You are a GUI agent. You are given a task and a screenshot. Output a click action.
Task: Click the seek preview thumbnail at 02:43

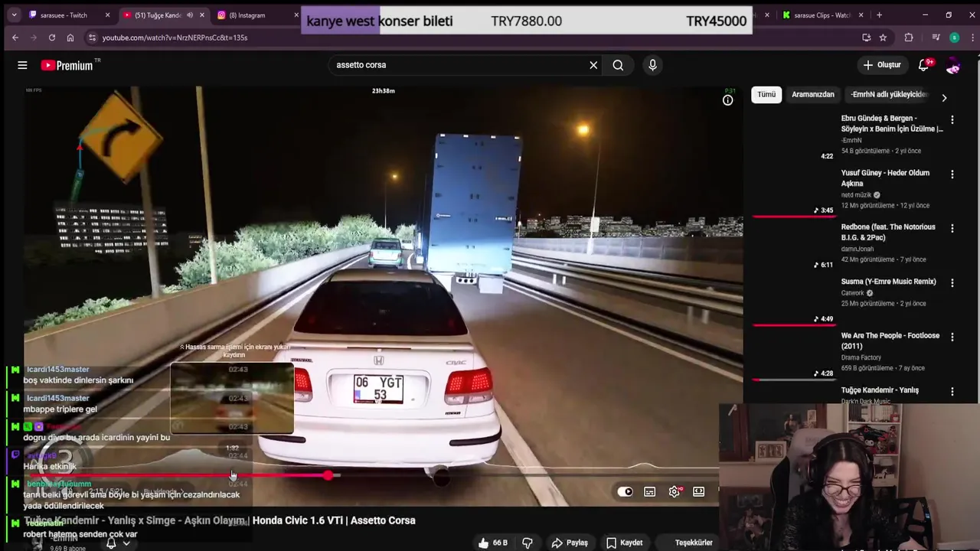(232, 398)
